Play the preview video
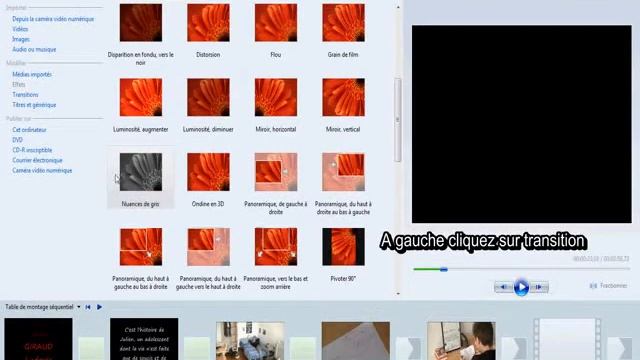This screenshot has width=640, height=360. coord(521,287)
